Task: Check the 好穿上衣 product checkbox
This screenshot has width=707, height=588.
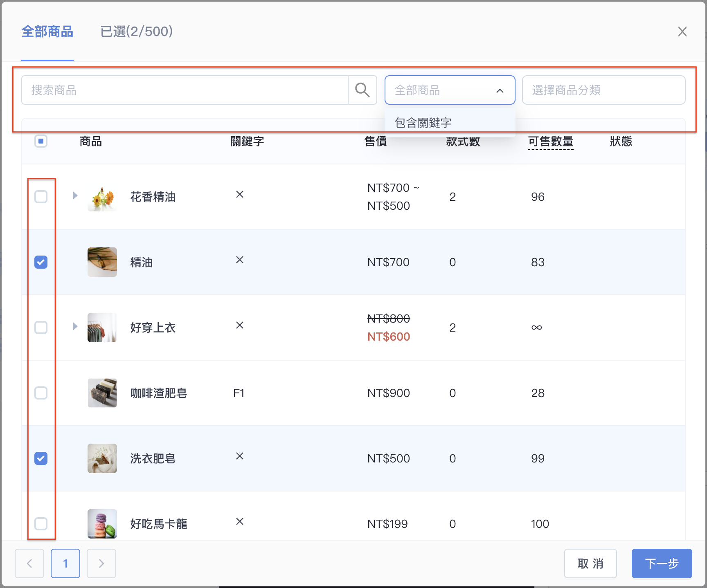Action: tap(41, 328)
